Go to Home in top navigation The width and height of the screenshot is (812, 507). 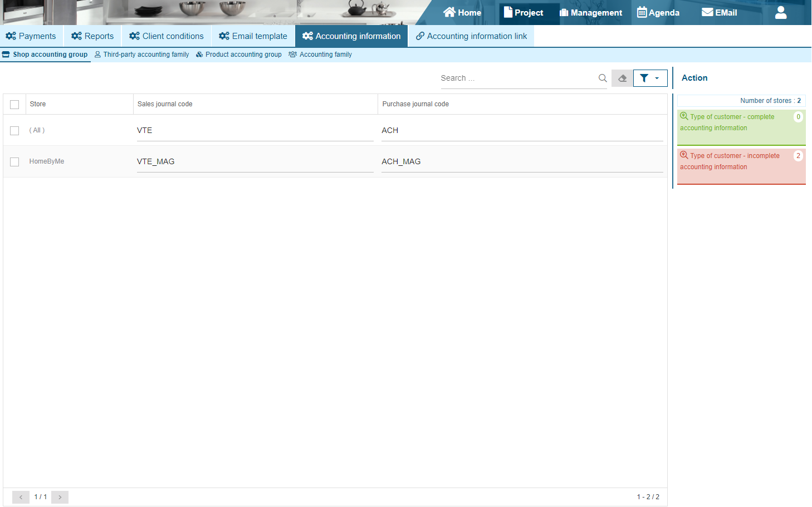click(462, 13)
